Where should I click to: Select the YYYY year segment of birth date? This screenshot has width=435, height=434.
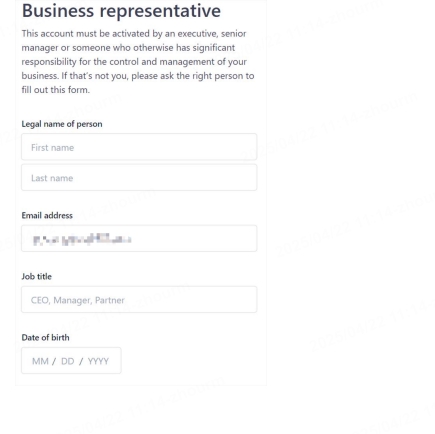(x=98, y=361)
